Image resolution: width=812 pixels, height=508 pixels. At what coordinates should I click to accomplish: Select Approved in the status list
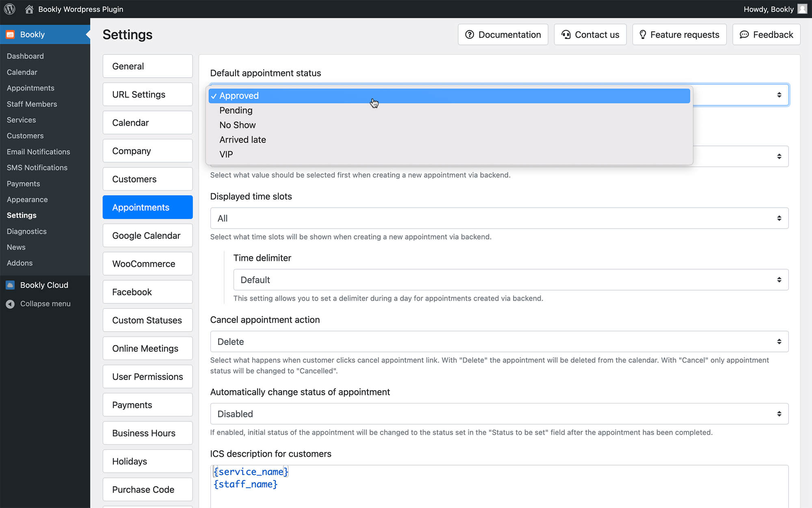[x=449, y=96]
